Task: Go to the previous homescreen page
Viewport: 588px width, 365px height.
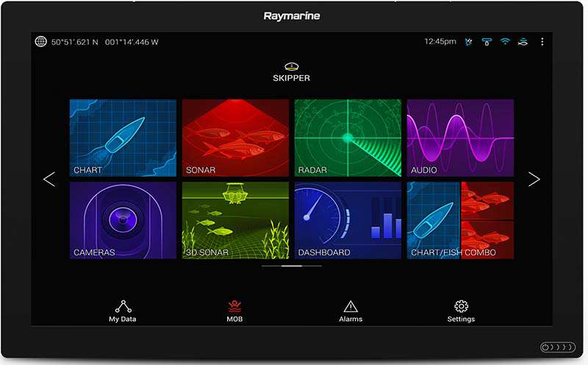Action: click(49, 179)
